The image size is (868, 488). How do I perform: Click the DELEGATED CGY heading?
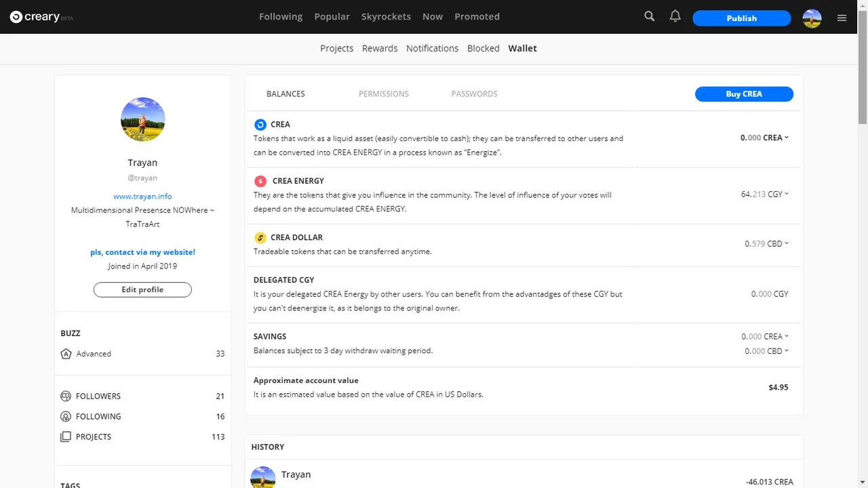pos(284,280)
